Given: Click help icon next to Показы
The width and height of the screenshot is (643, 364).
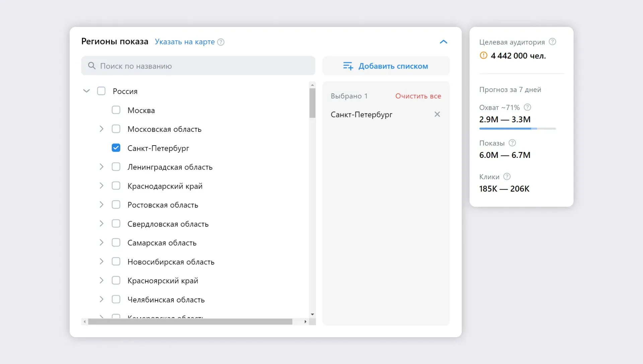Looking at the screenshot, I should click(x=512, y=143).
